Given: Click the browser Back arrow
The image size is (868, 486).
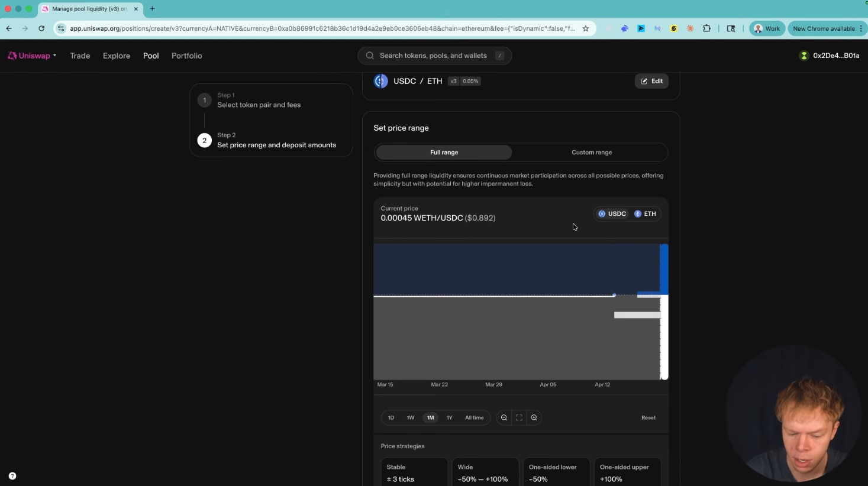Looking at the screenshot, I should [x=9, y=28].
